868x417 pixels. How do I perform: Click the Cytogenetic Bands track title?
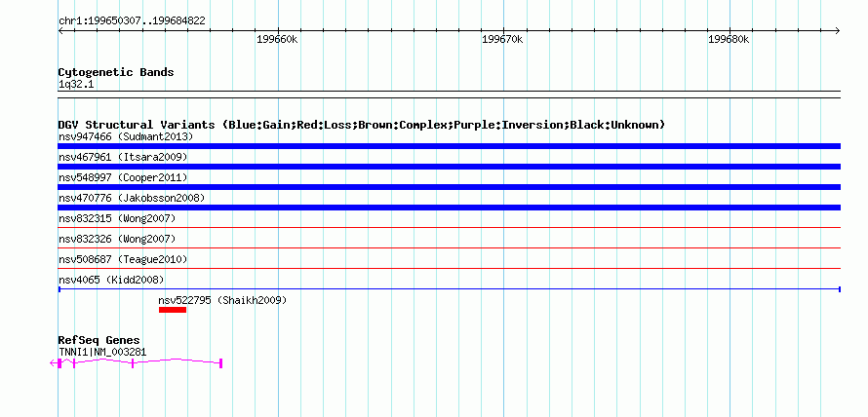[116, 72]
